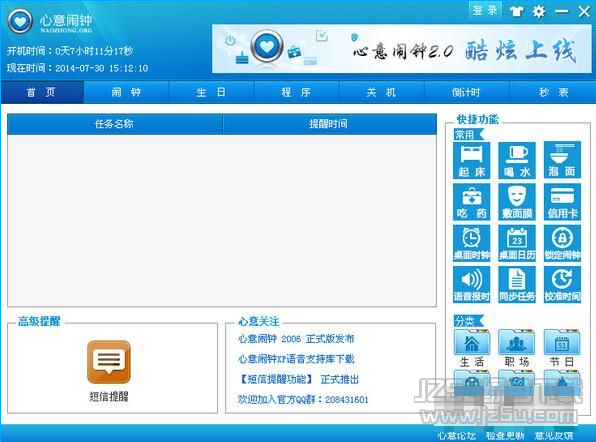Click the 敷面膜 face mask icon
Viewport: 596px width, 442px height.
pos(517,202)
